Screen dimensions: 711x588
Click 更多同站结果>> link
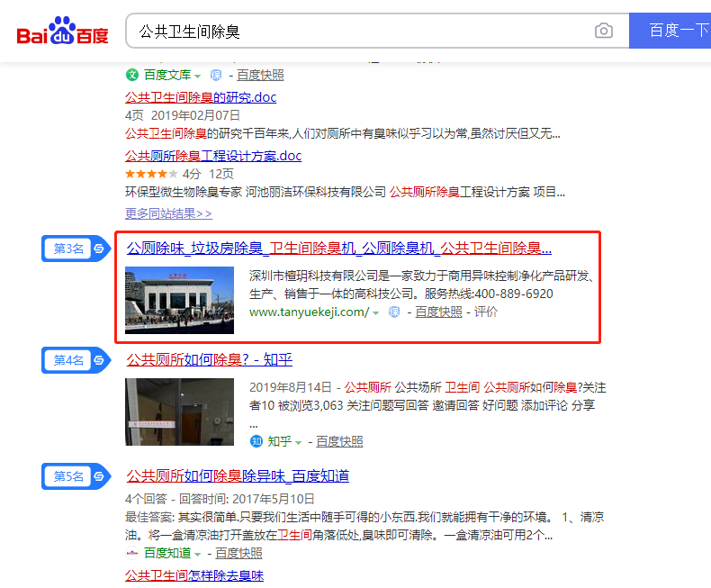(168, 213)
